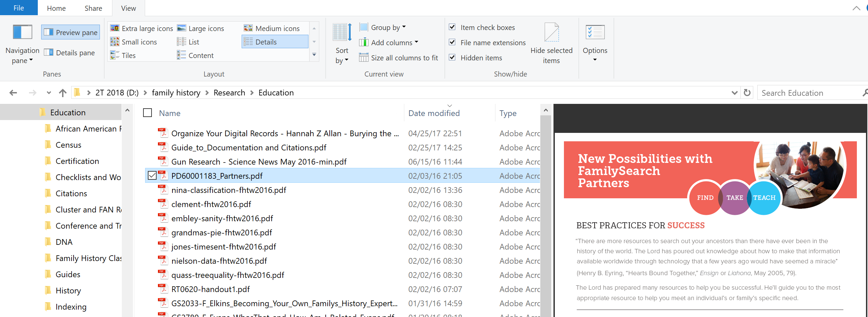Enable the Details pane
The width and height of the screenshot is (868, 317).
[x=70, y=53]
